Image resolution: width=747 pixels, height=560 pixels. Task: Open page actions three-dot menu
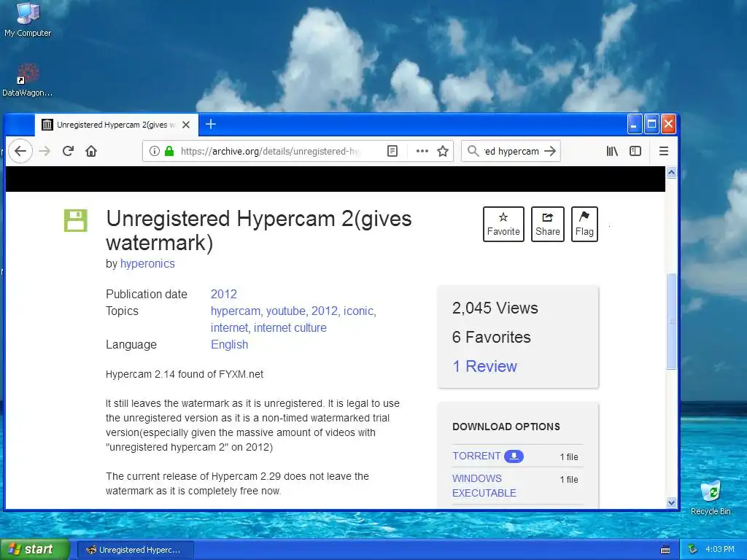click(x=422, y=151)
